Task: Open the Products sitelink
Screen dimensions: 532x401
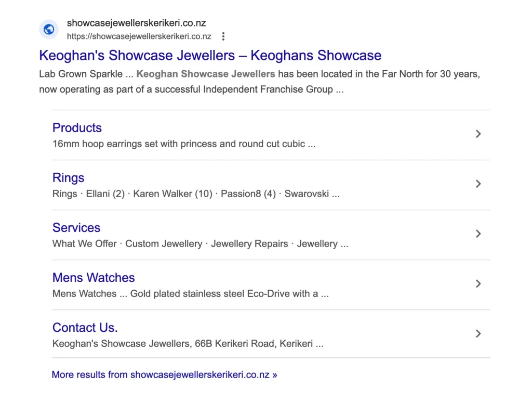Action: coord(77,127)
